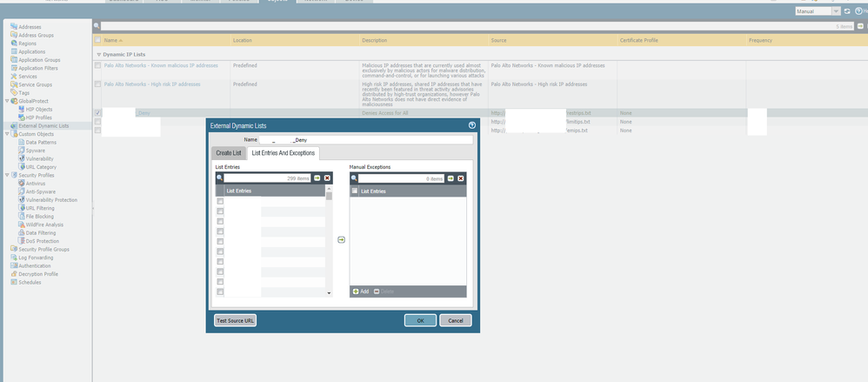Screen dimensions: 868x382
Task: Open URL Filtering profiles
Action: [x=40, y=208]
